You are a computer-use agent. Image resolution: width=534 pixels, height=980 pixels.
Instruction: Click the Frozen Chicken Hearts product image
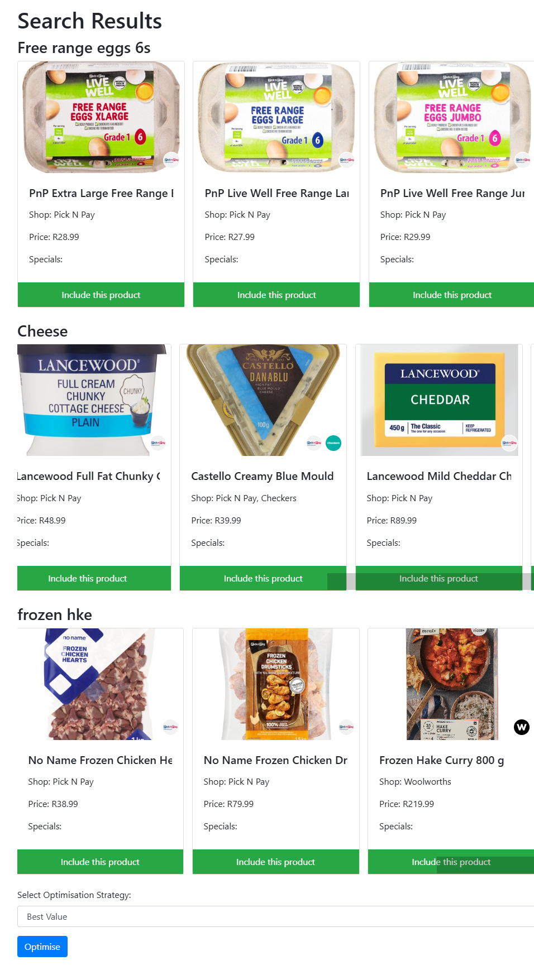[x=101, y=684]
